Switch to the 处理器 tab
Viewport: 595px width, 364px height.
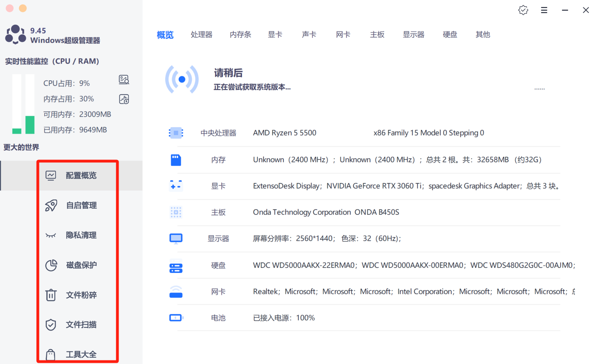[x=201, y=35]
